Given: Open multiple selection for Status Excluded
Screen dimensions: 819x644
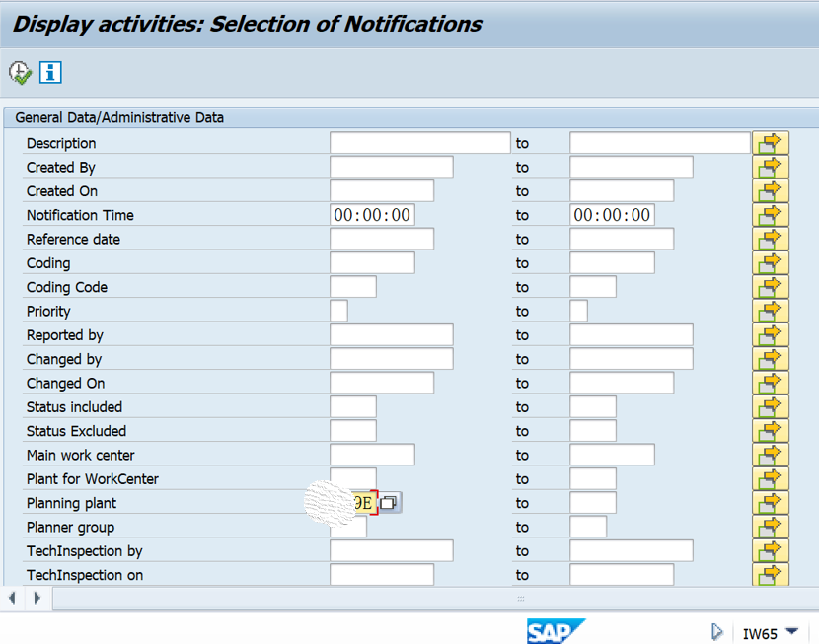Looking at the screenshot, I should tap(770, 431).
